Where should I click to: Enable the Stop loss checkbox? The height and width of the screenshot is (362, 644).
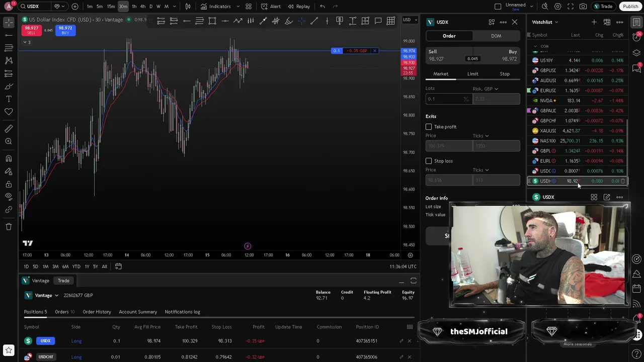coord(429,161)
